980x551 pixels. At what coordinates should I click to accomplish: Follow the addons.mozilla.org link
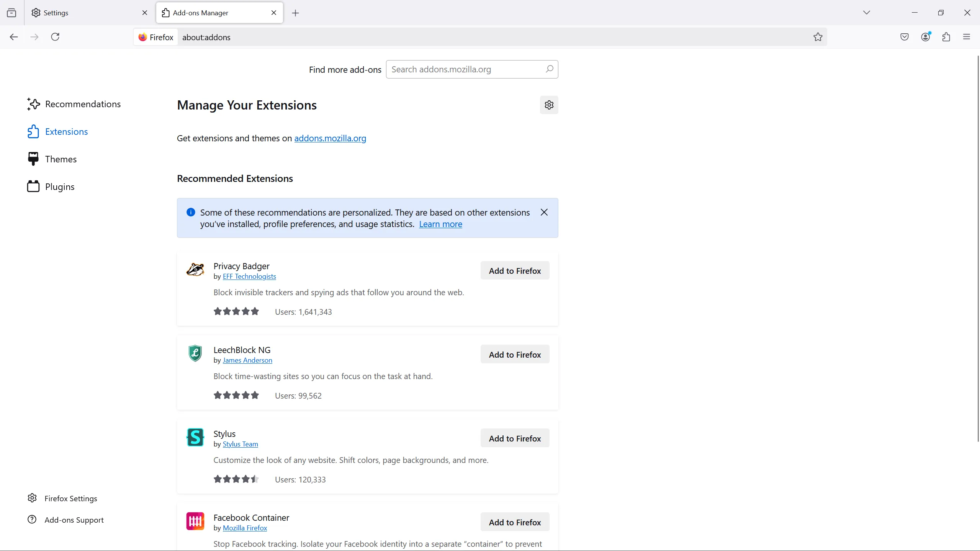point(330,138)
